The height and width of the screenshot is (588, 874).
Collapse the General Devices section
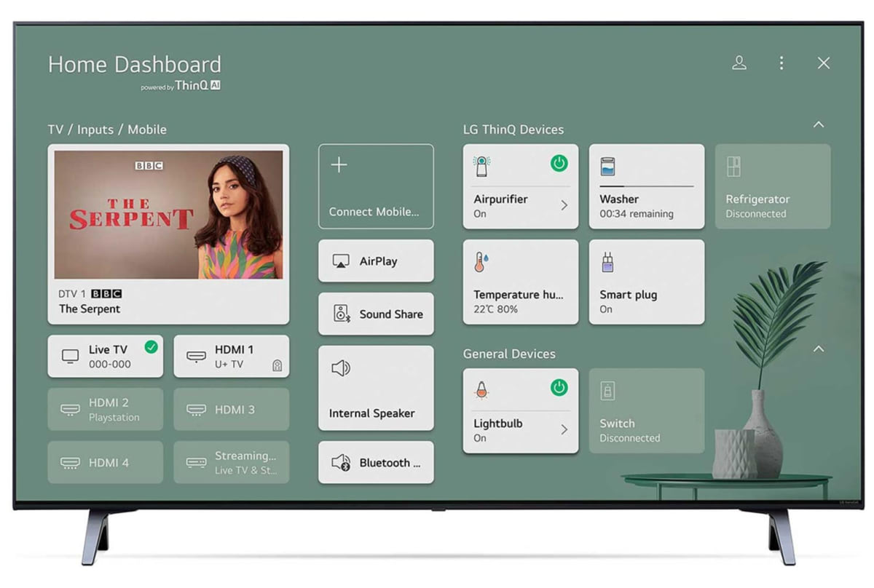(x=819, y=349)
